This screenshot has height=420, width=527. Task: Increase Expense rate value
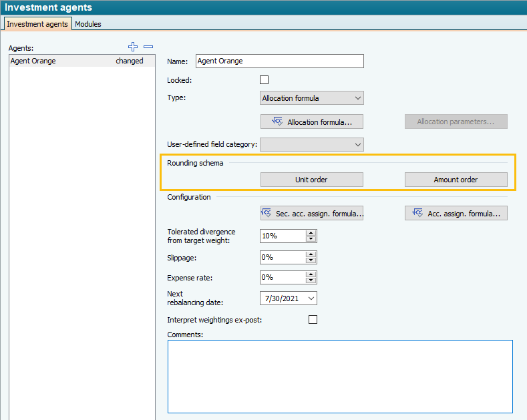[311, 274]
